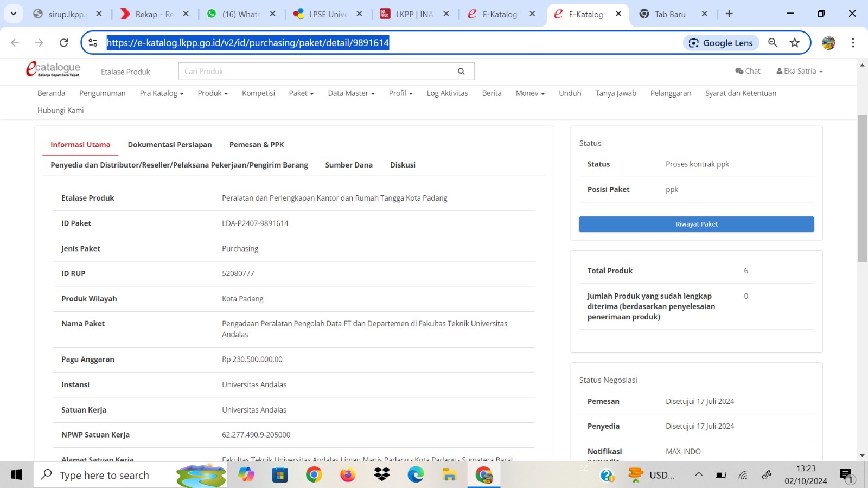Open the Pelanggaran link in navigation
The height and width of the screenshot is (488, 868).
[671, 93]
